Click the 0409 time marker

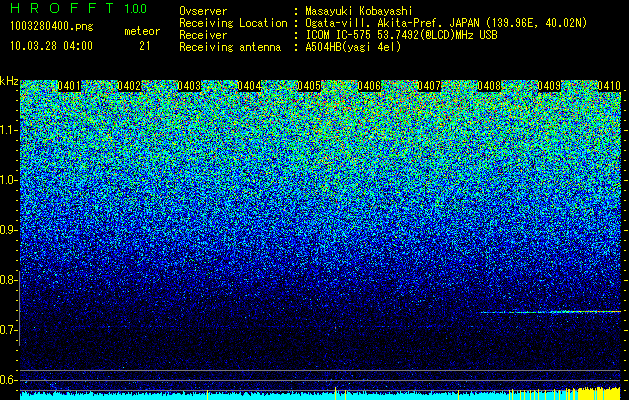[x=549, y=86]
